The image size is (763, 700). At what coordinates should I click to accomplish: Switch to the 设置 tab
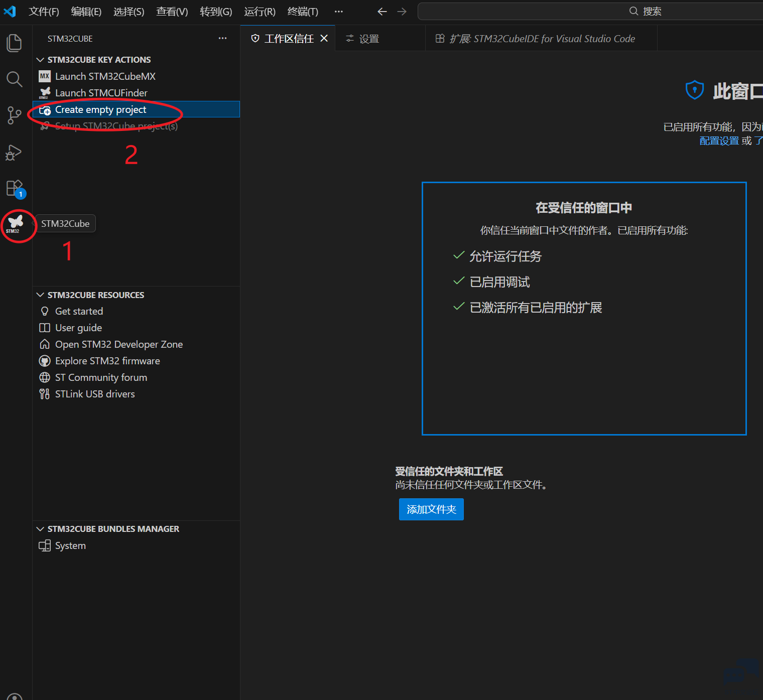(x=380, y=39)
